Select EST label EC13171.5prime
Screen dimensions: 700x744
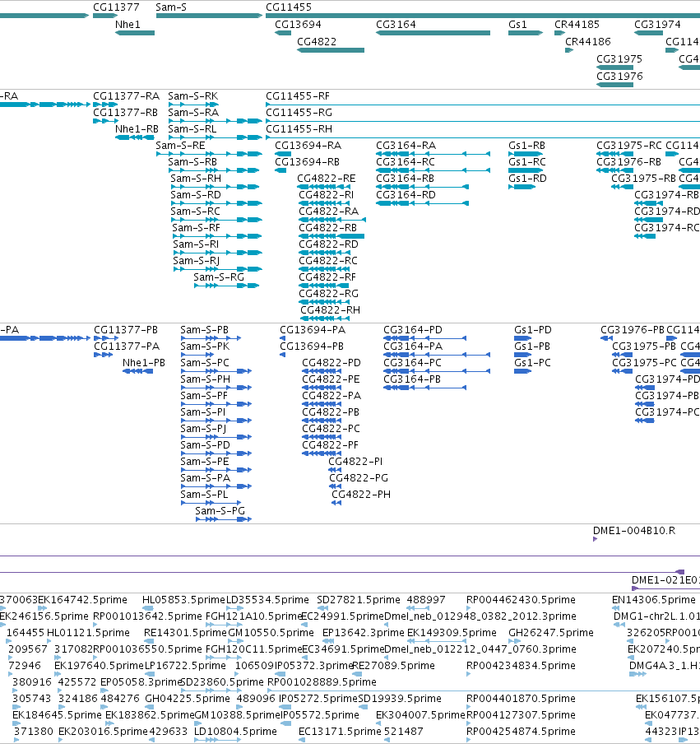[340, 732]
